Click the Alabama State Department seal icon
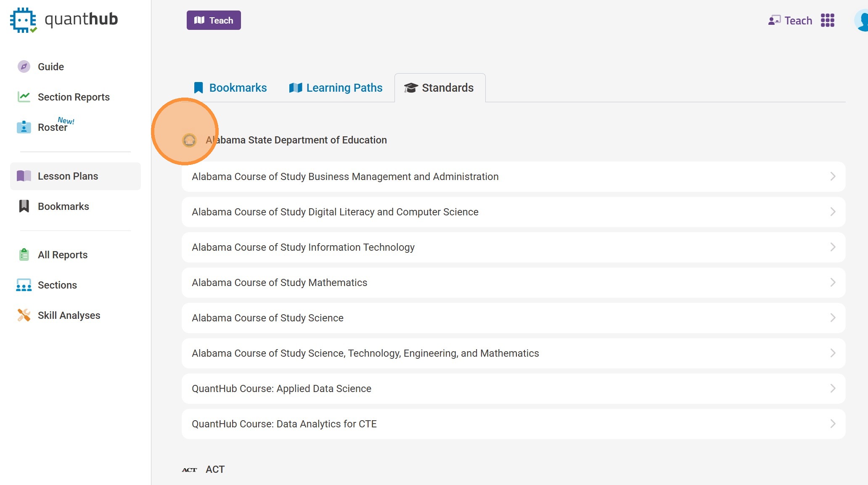 [189, 140]
